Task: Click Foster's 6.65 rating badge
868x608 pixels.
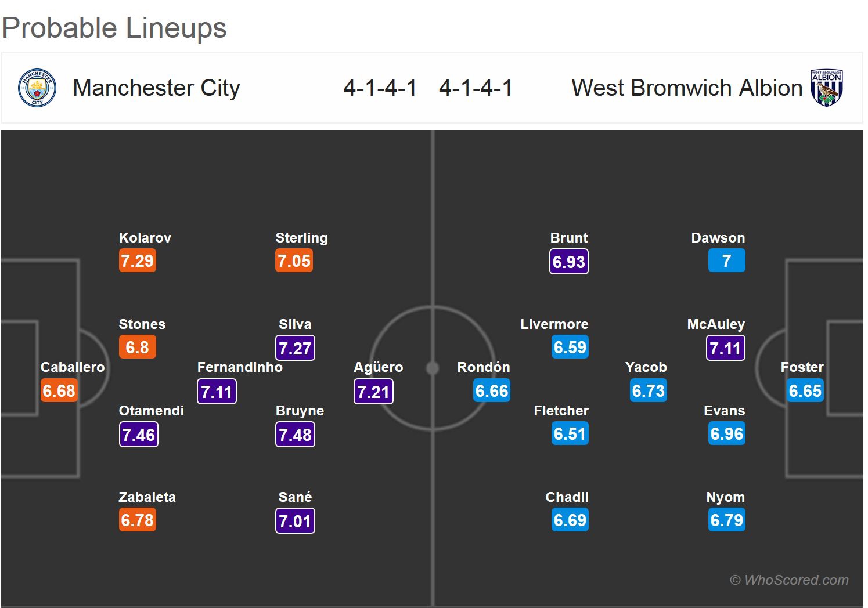Action: click(805, 391)
